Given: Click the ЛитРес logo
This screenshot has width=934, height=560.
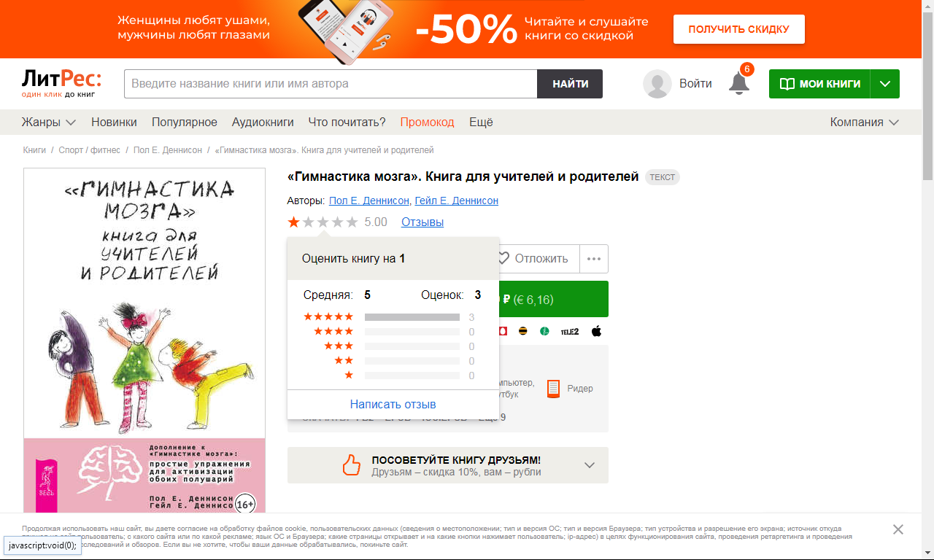Looking at the screenshot, I should [x=61, y=83].
